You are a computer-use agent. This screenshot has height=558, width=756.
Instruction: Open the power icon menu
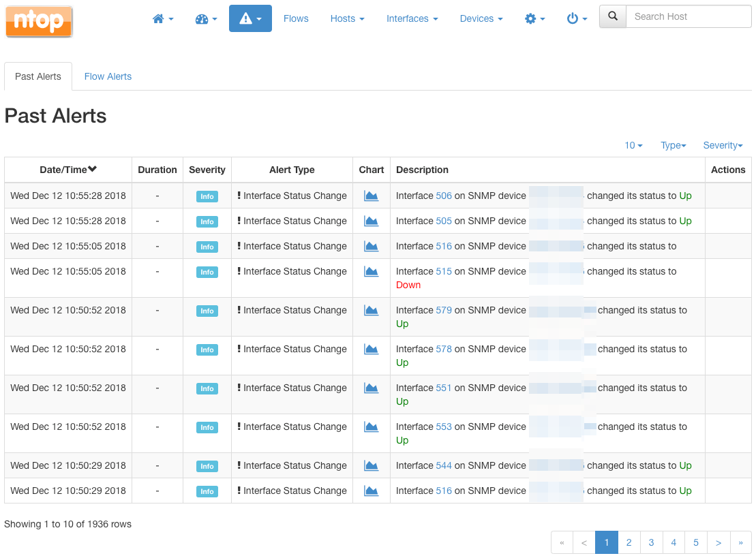(577, 19)
